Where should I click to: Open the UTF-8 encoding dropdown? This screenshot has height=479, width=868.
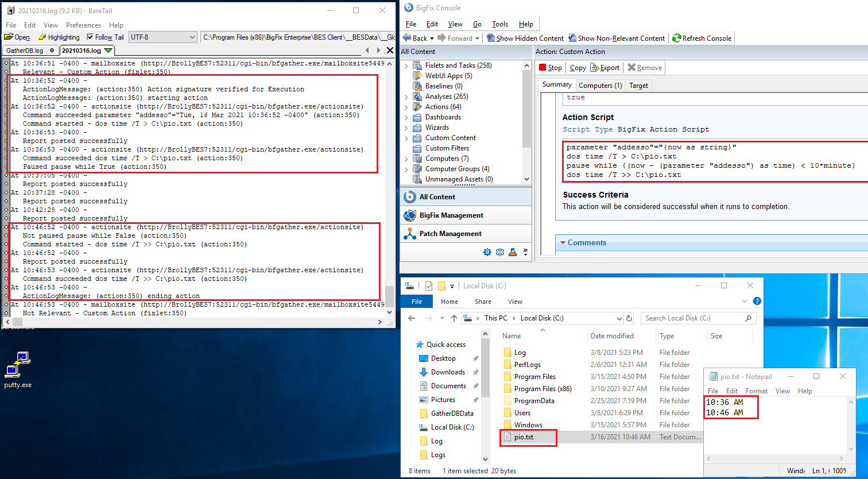pyautogui.click(x=163, y=37)
